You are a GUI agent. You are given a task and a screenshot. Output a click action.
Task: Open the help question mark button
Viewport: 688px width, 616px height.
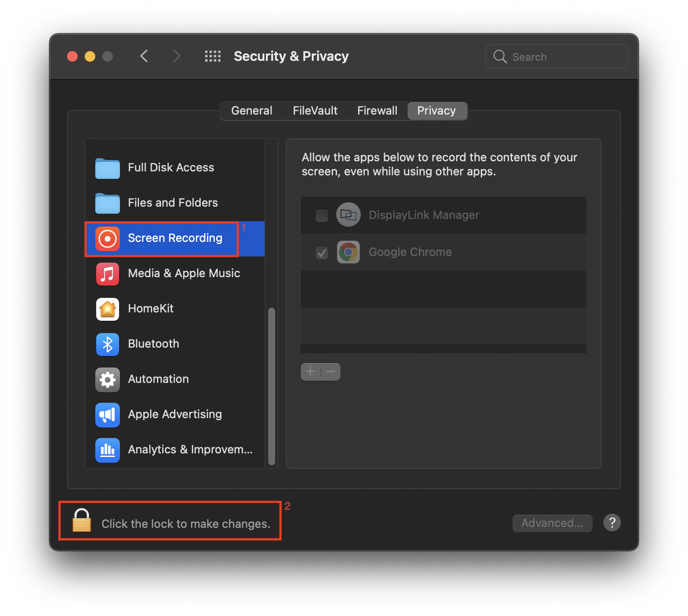[x=612, y=523]
